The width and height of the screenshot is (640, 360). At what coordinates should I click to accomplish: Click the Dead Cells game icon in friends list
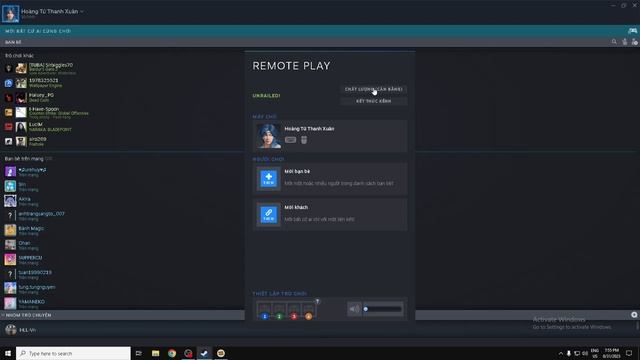coord(9,98)
